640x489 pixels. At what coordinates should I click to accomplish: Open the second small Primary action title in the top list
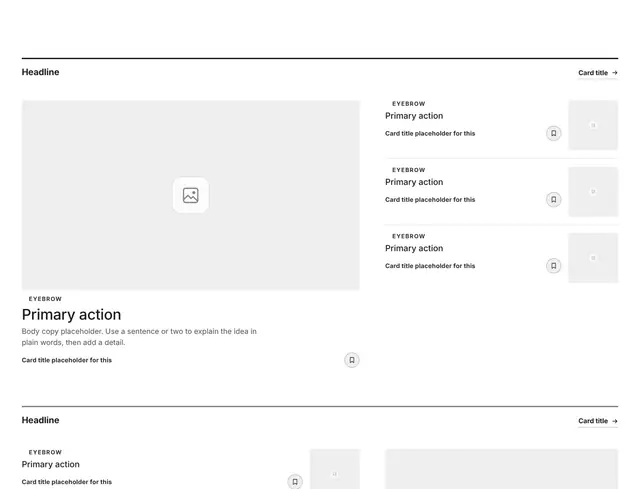click(414, 182)
